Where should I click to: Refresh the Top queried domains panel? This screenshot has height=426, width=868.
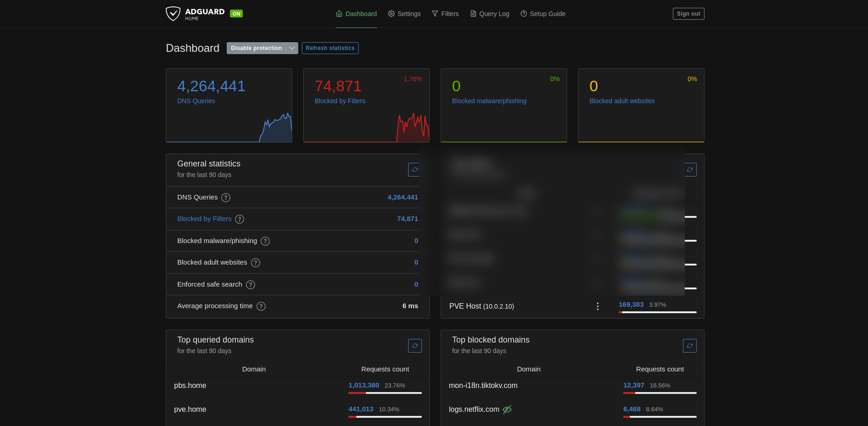[415, 346]
